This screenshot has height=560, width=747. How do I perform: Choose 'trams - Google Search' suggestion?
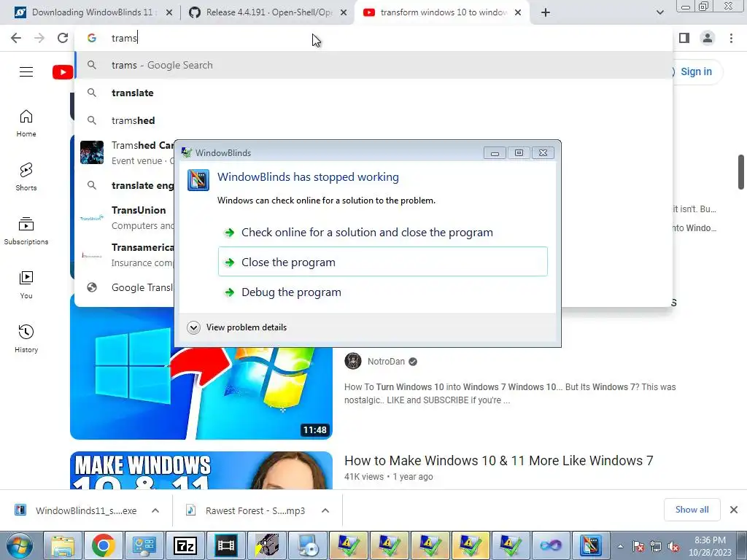click(374, 65)
